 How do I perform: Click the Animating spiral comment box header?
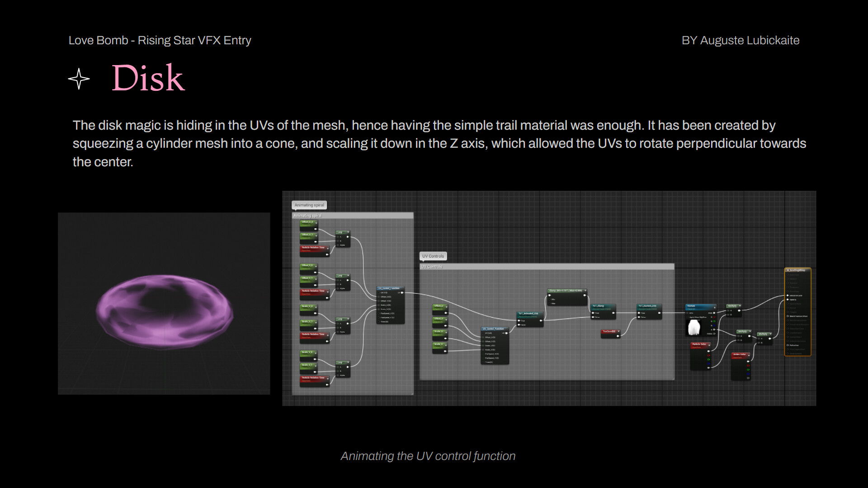(x=353, y=216)
